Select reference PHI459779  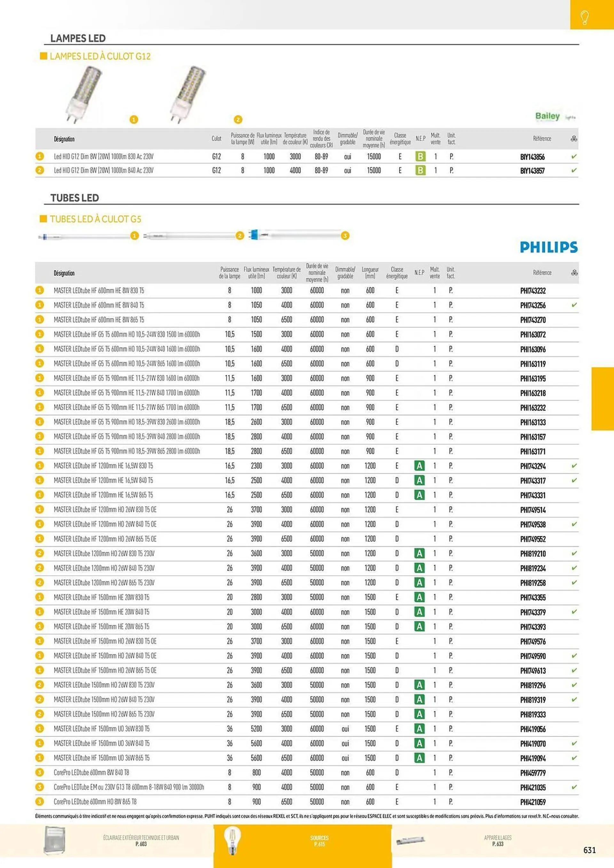[x=533, y=773]
